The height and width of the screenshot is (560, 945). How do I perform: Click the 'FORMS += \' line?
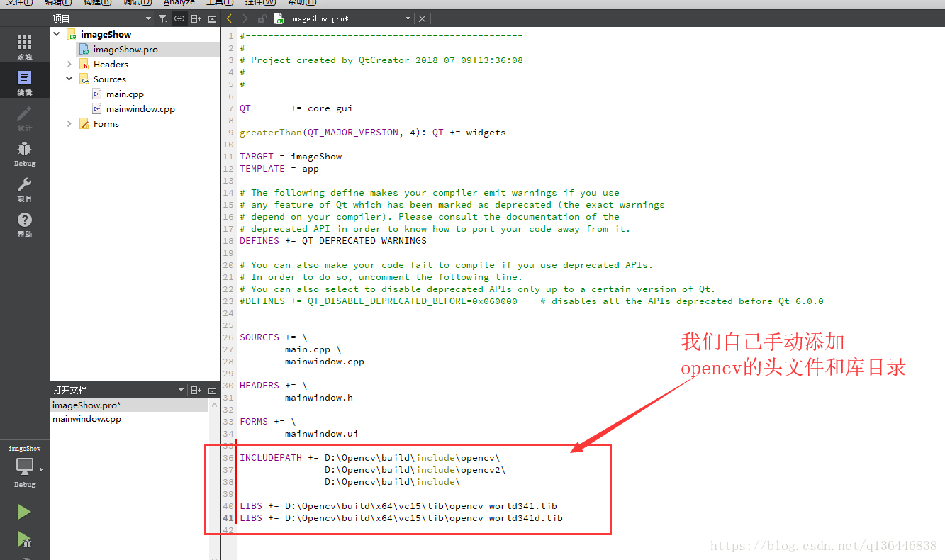coord(268,421)
